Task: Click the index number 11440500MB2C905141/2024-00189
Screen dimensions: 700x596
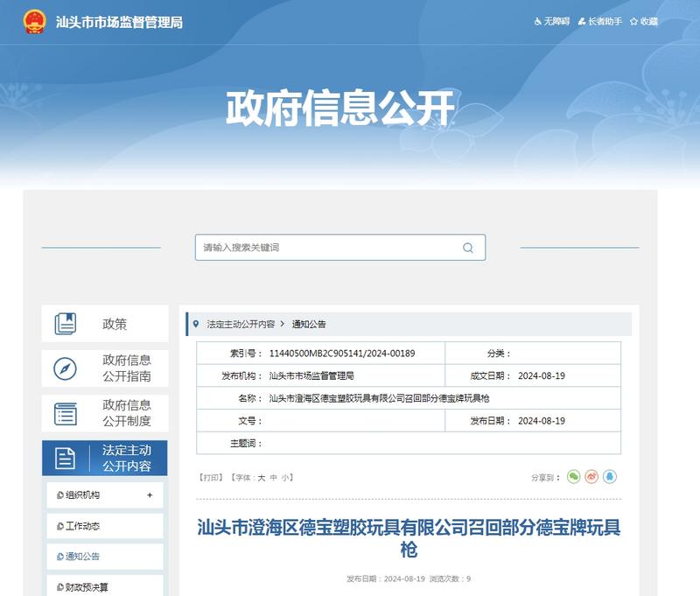Action: click(x=342, y=354)
